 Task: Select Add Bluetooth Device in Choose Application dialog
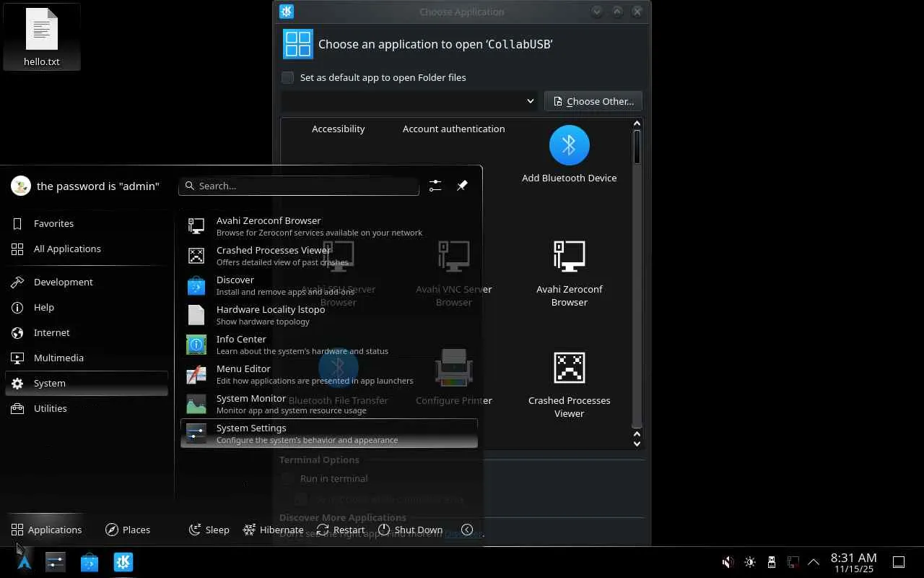[569, 155]
